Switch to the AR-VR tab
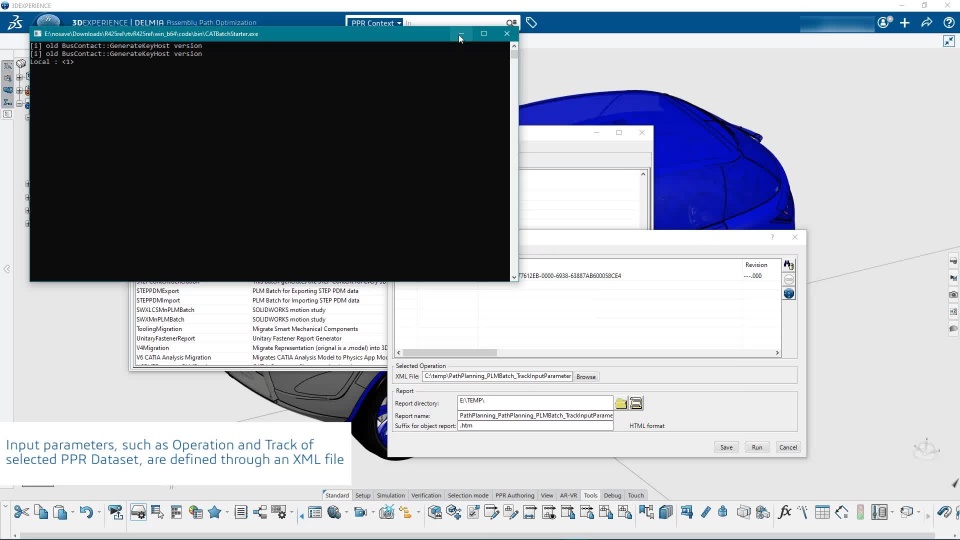 (568, 495)
